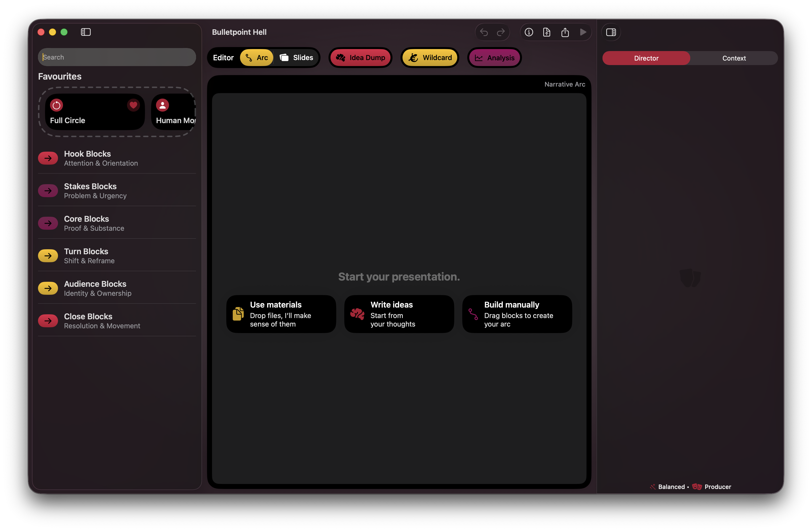Switch to Context mode

tap(734, 58)
